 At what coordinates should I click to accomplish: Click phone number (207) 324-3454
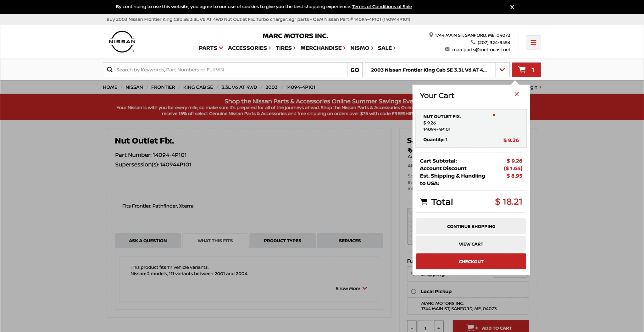494,42
